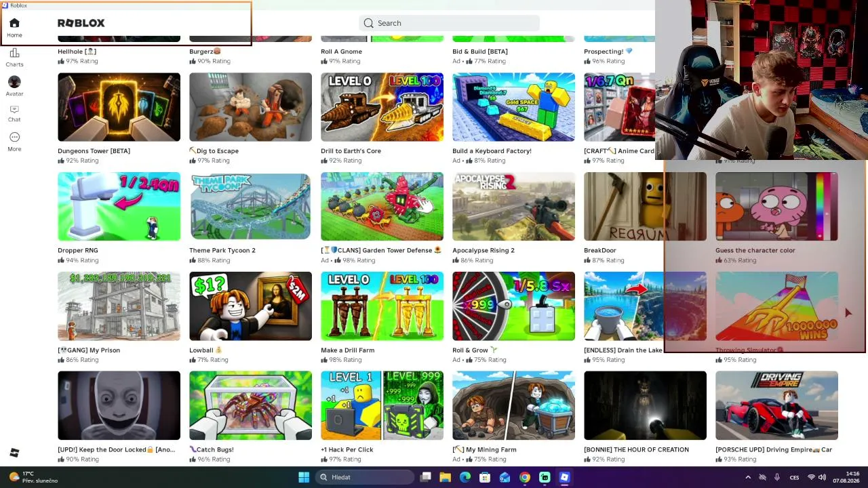This screenshot has width=868, height=488.
Task: Click the Roblox app taskbar icon
Action: coord(564,477)
